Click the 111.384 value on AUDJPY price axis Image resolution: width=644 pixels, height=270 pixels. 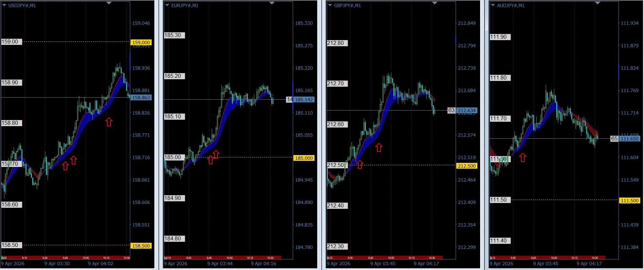tap(630, 247)
